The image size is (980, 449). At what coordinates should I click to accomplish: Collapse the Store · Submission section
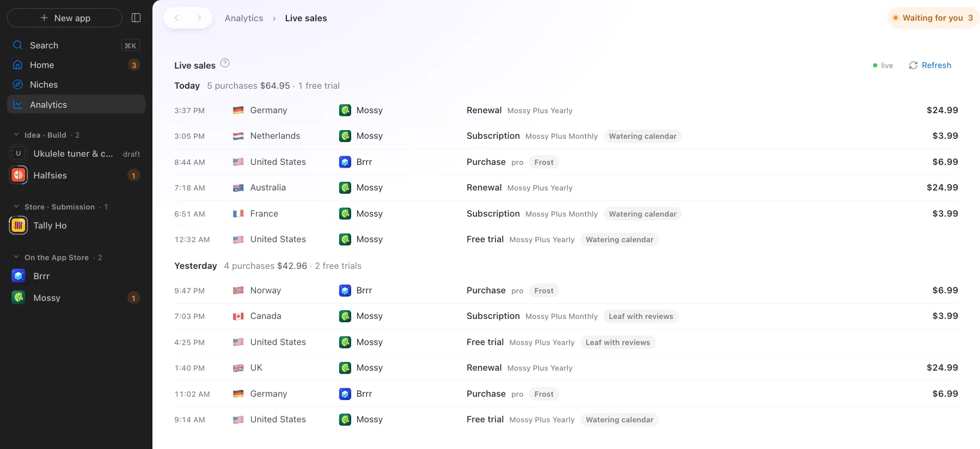tap(16, 207)
